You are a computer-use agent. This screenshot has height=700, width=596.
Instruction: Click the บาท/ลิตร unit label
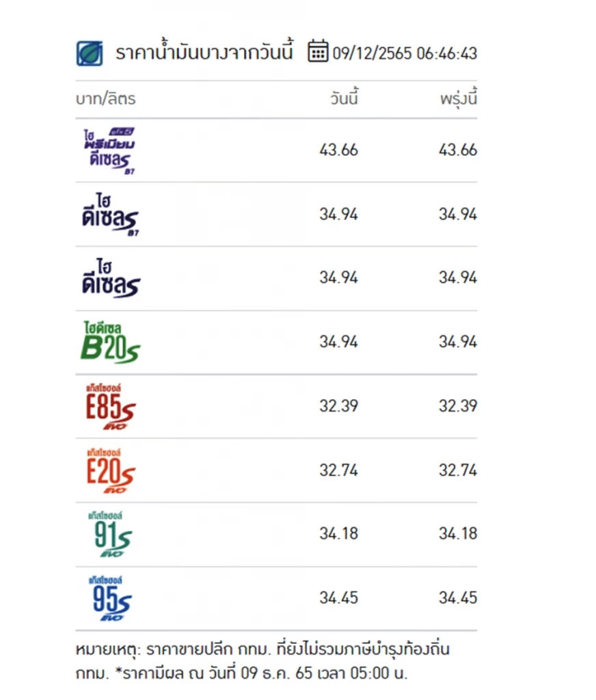pyautogui.click(x=105, y=98)
